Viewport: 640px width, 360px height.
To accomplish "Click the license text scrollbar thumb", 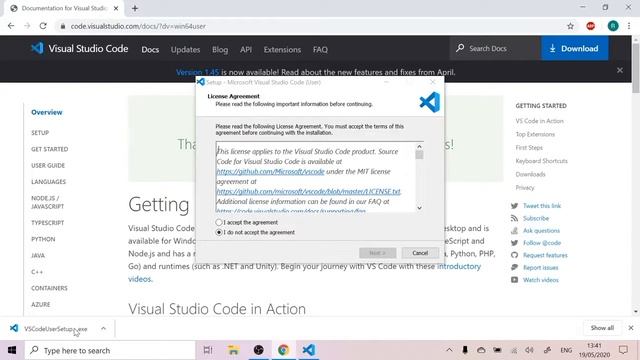I will (x=419, y=155).
